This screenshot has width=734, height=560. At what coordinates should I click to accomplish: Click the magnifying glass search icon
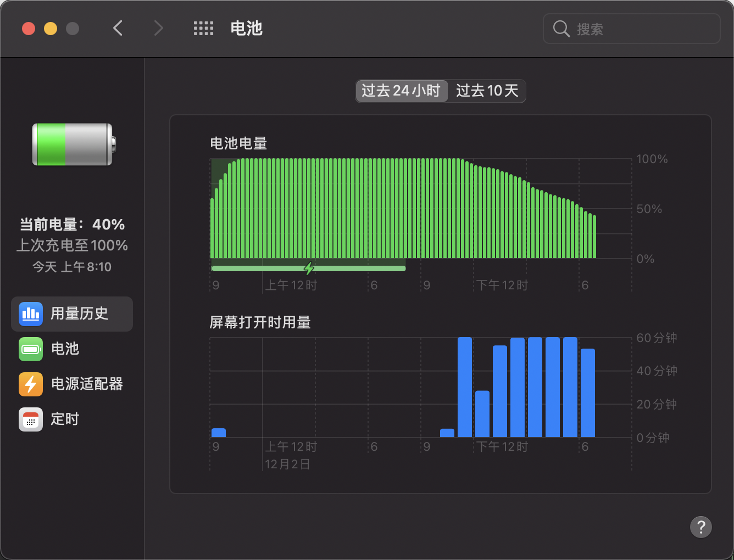(x=561, y=29)
